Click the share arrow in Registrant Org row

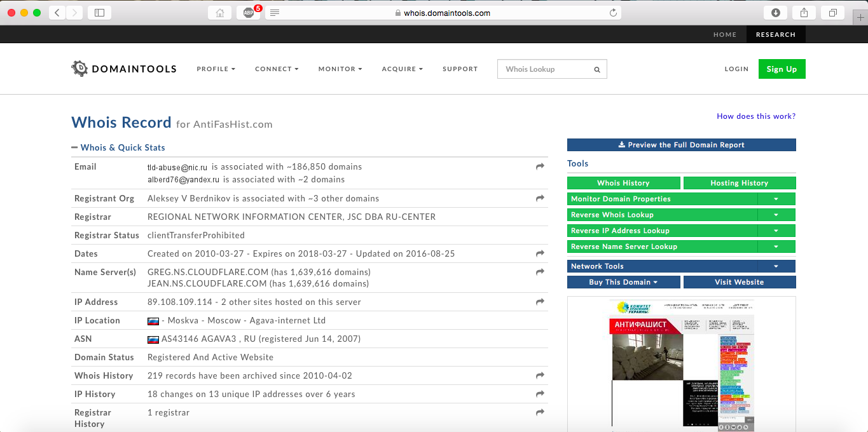(x=540, y=198)
